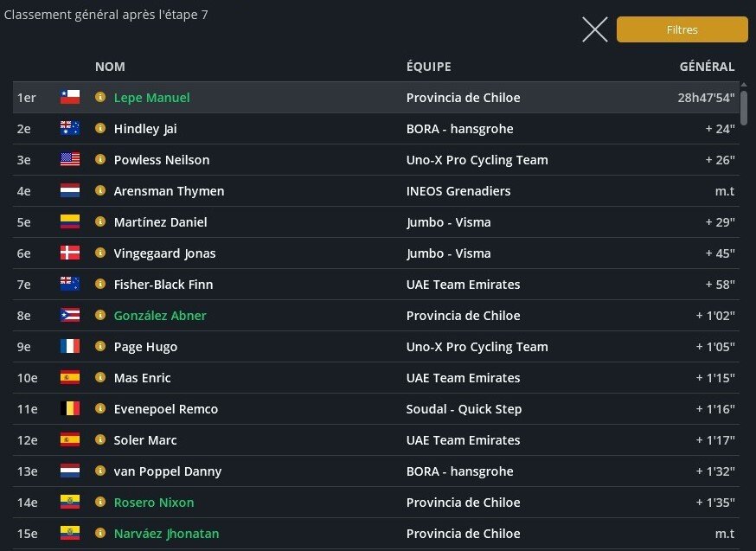
Task: Click the info icon next to Hindley Jai
Action: [100, 129]
